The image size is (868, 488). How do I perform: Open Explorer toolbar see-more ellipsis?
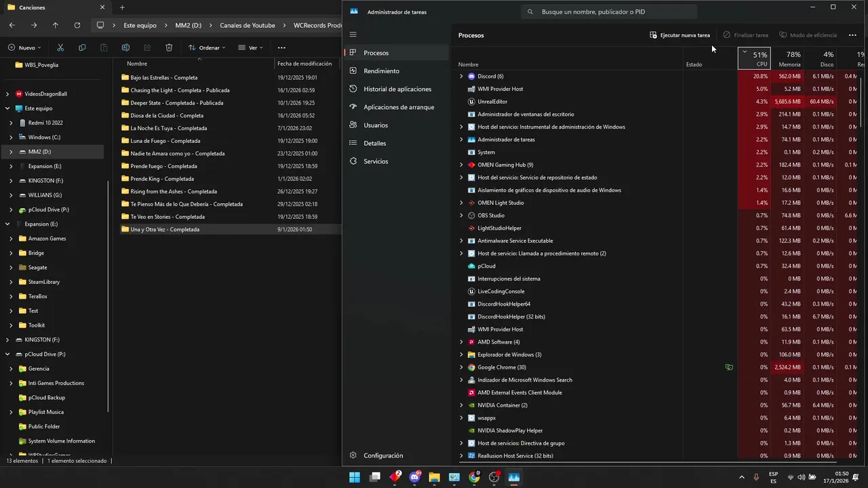pyautogui.click(x=281, y=47)
